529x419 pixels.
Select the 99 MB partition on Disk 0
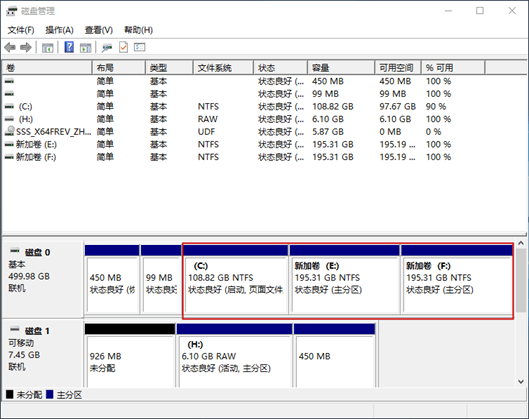161,280
